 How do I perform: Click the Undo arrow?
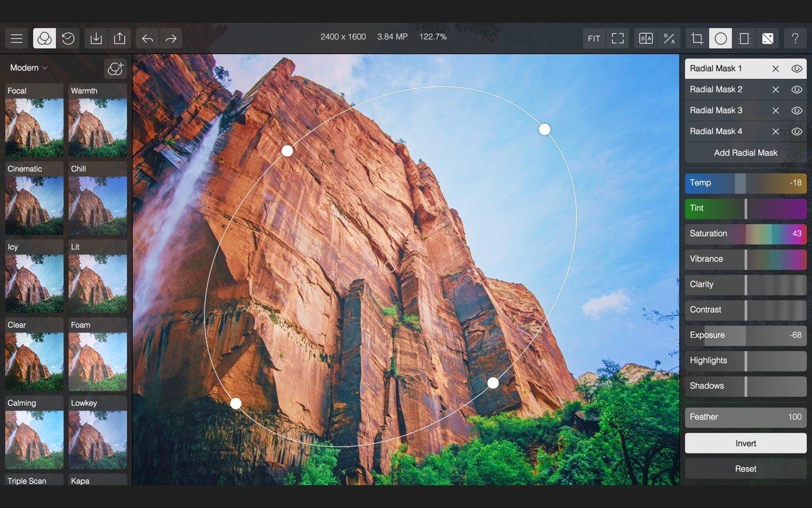(x=147, y=38)
